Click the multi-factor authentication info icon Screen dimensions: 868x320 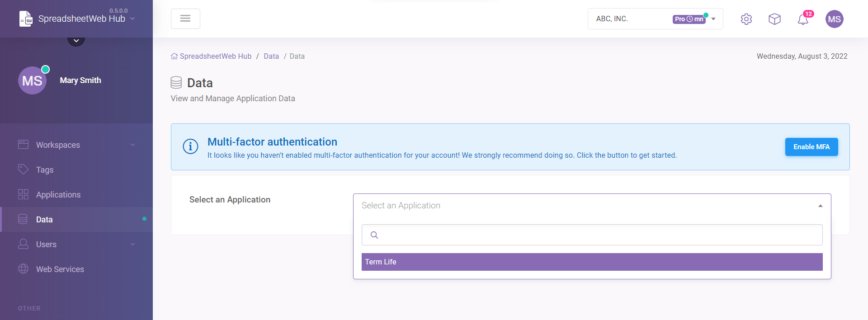tap(190, 146)
